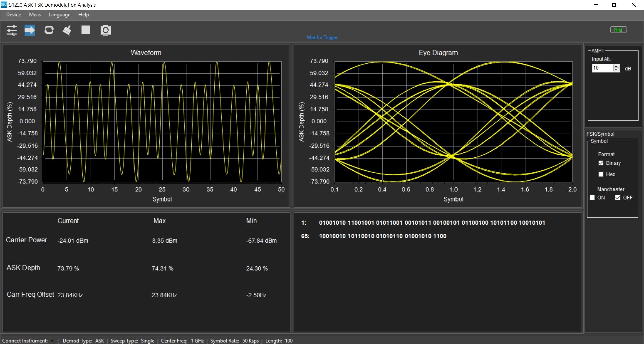Image resolution: width=644 pixels, height=344 pixels.
Task: Click Carrier Power max value 8.35 dBm
Action: click(x=165, y=241)
